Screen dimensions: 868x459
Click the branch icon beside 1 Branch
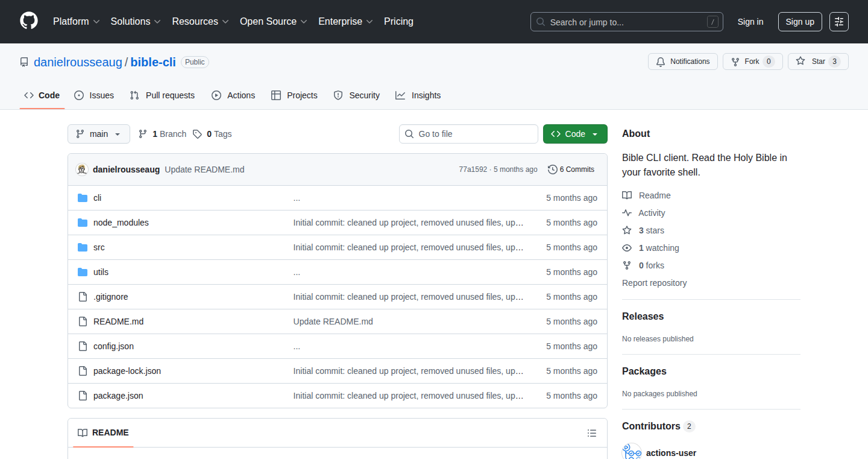(143, 134)
